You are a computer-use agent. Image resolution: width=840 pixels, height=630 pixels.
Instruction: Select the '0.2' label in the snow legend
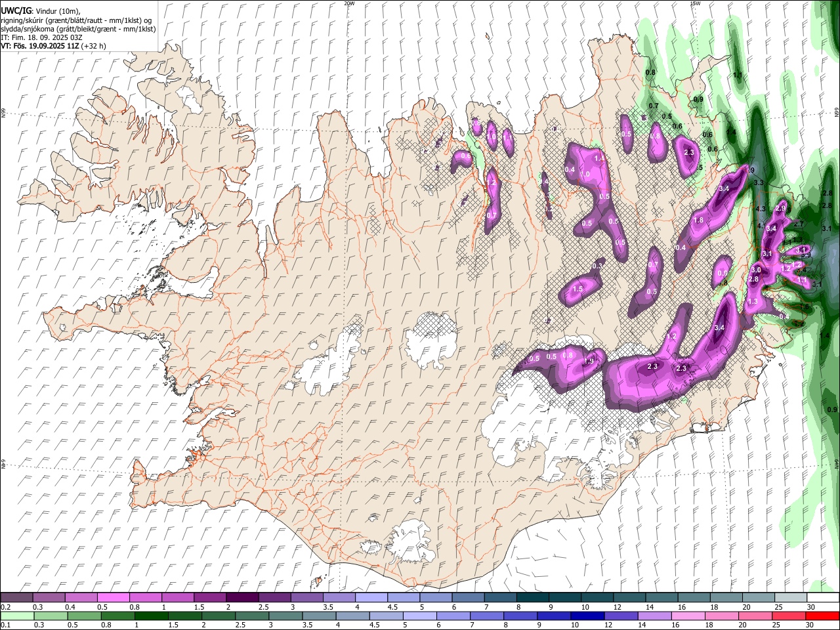pyautogui.click(x=6, y=607)
